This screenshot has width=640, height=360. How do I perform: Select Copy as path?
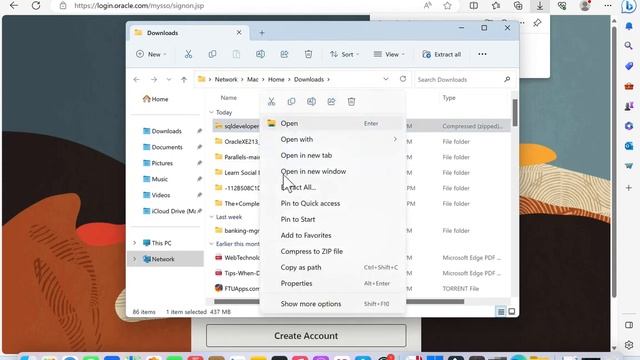(333, 267)
